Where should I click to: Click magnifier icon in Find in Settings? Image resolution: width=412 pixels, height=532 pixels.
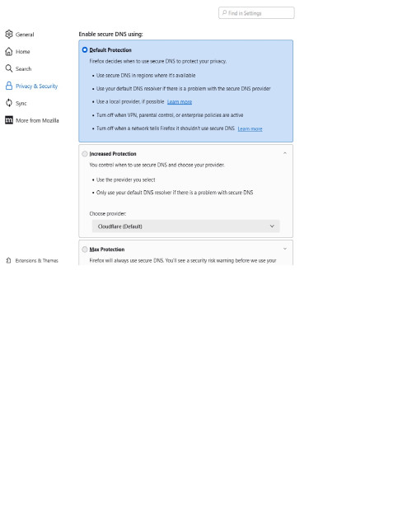pyautogui.click(x=224, y=13)
